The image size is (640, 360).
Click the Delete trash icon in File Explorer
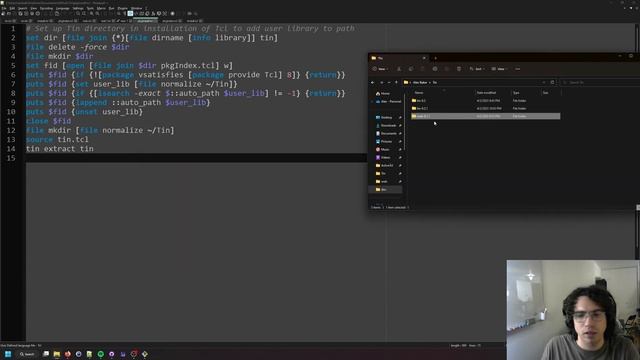(459, 69)
